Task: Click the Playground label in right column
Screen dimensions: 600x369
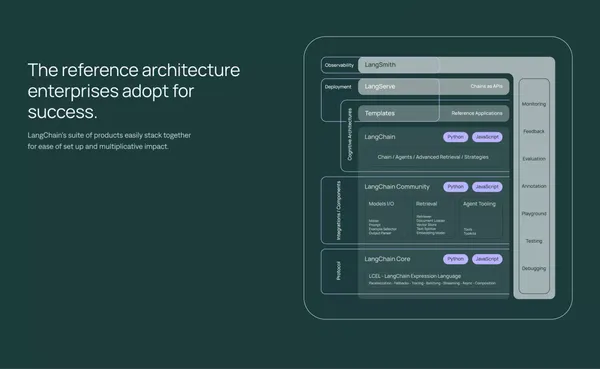Action: (534, 214)
